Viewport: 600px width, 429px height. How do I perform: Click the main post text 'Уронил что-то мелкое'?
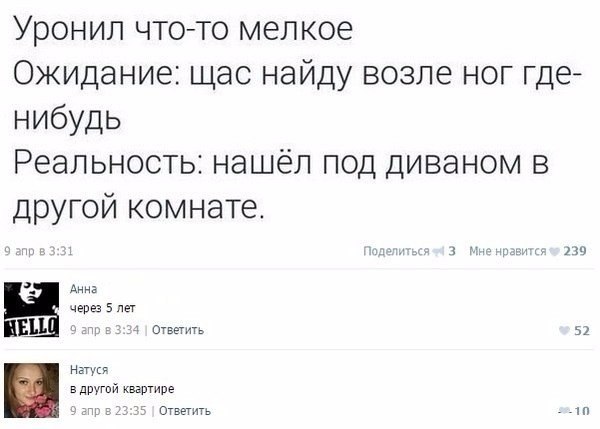point(183,32)
